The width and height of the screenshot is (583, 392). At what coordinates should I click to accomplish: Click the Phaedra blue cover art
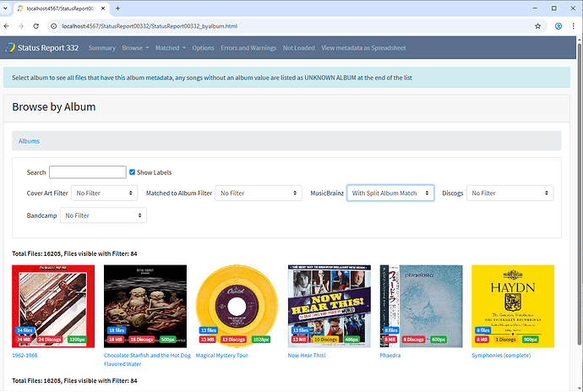click(x=422, y=306)
